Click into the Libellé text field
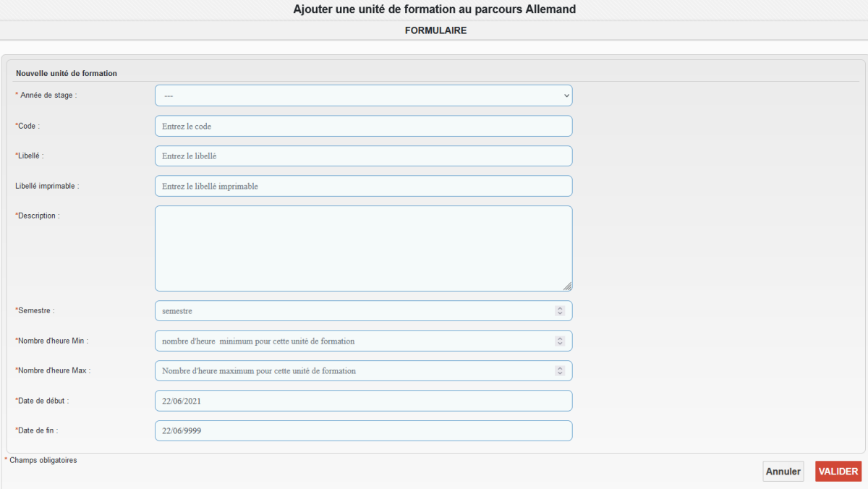The width and height of the screenshot is (868, 489). 362,156
